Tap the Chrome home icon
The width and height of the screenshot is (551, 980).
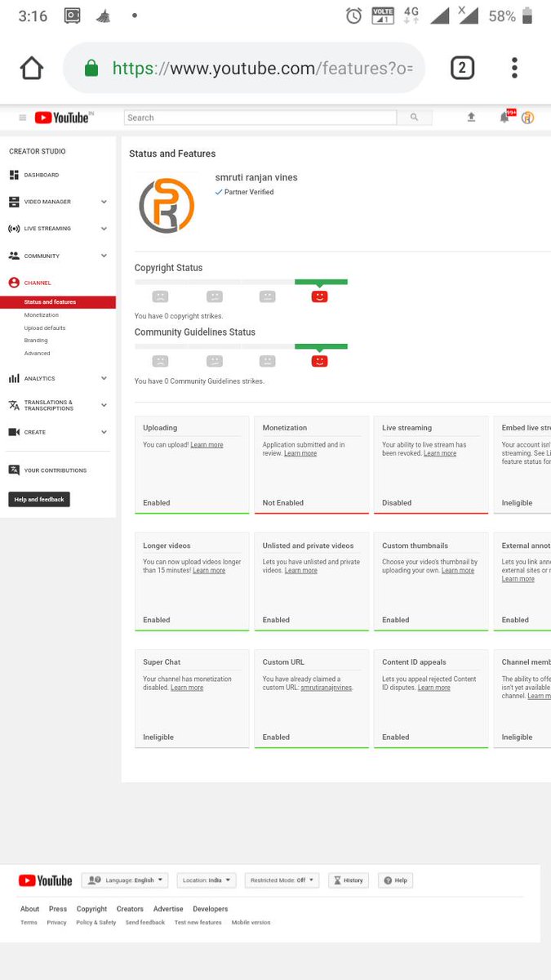pos(32,68)
